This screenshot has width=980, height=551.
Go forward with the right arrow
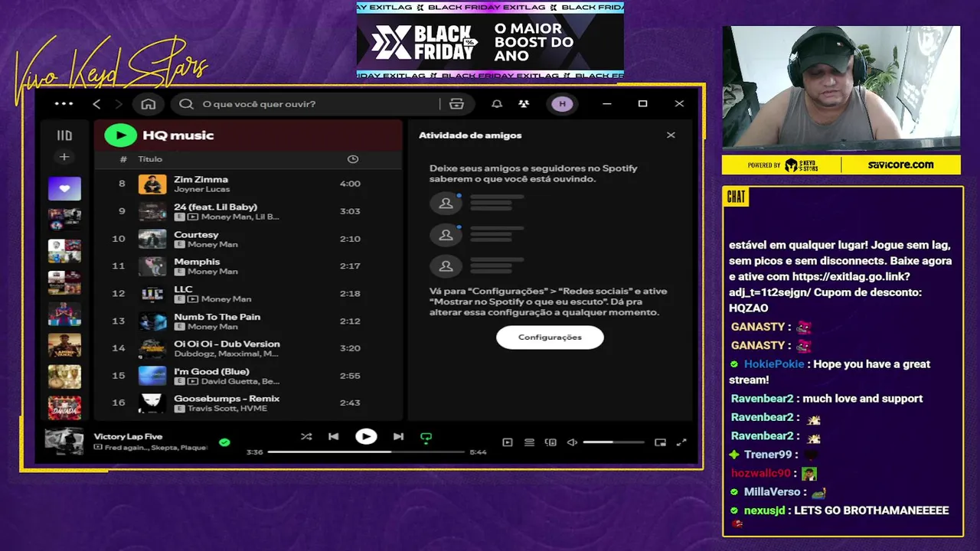119,104
